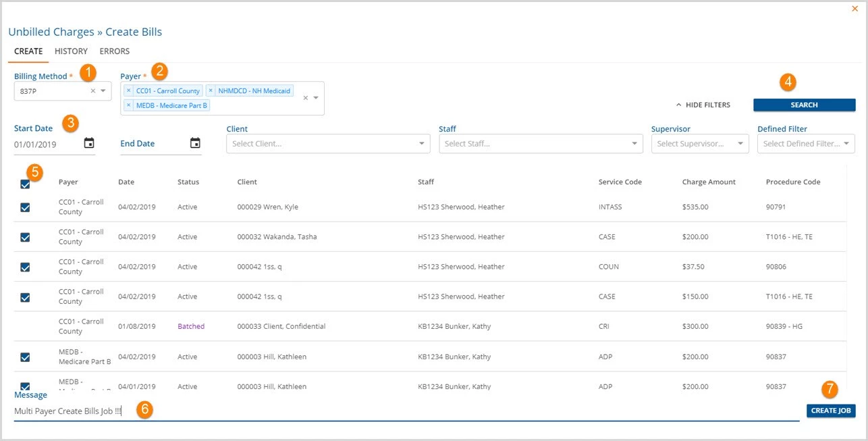Switch to the HISTORY tab
Screen dimensions: 868x441
(x=71, y=51)
